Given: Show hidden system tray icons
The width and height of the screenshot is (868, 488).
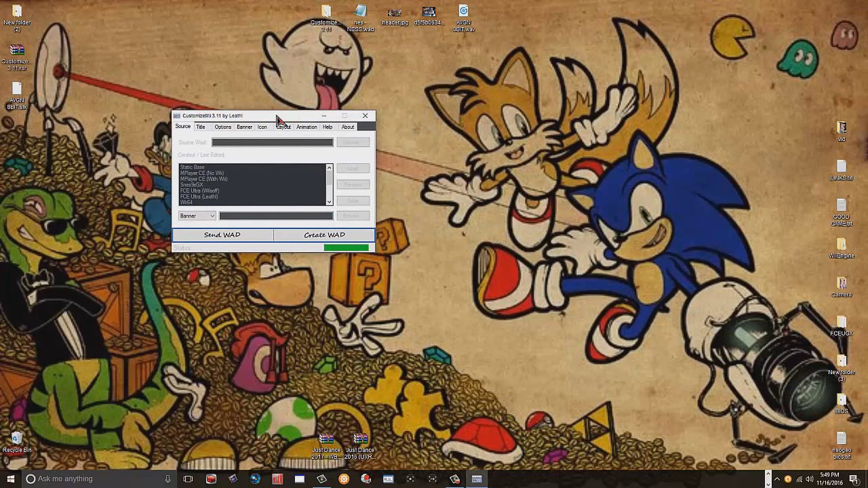Looking at the screenshot, I should (x=777, y=479).
